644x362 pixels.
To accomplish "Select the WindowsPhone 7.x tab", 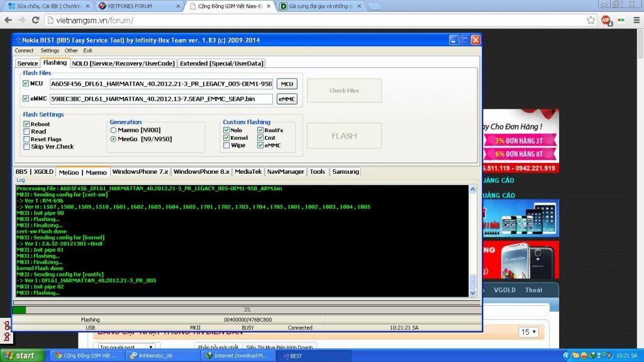I will click(140, 171).
